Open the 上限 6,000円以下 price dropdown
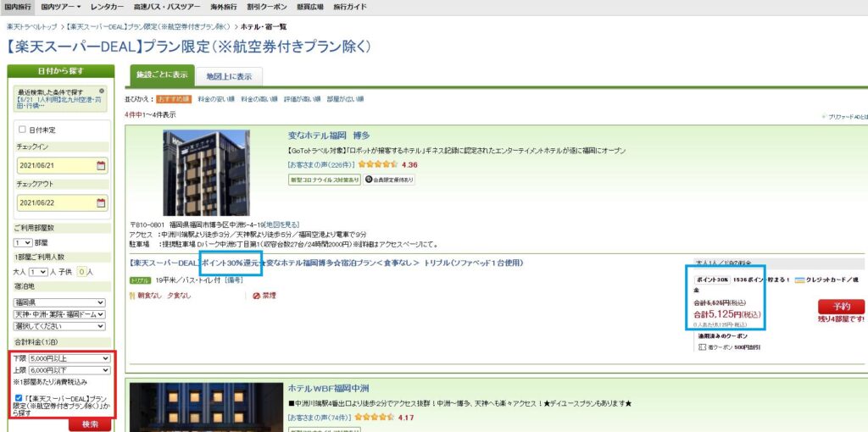This screenshot has width=868, height=432. click(x=70, y=370)
